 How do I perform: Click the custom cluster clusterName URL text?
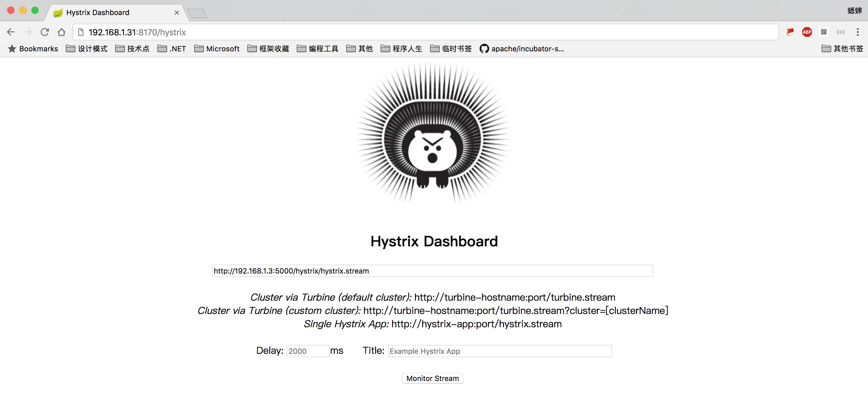515,311
